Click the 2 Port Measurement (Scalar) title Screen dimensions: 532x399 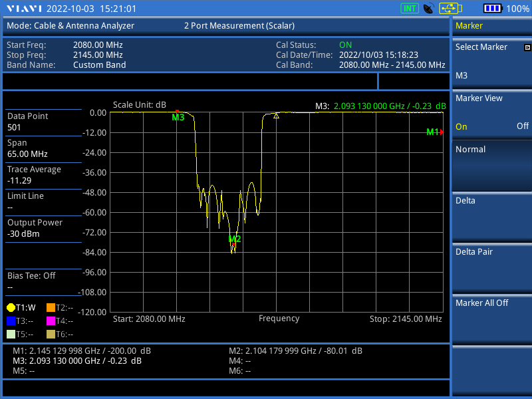(239, 26)
